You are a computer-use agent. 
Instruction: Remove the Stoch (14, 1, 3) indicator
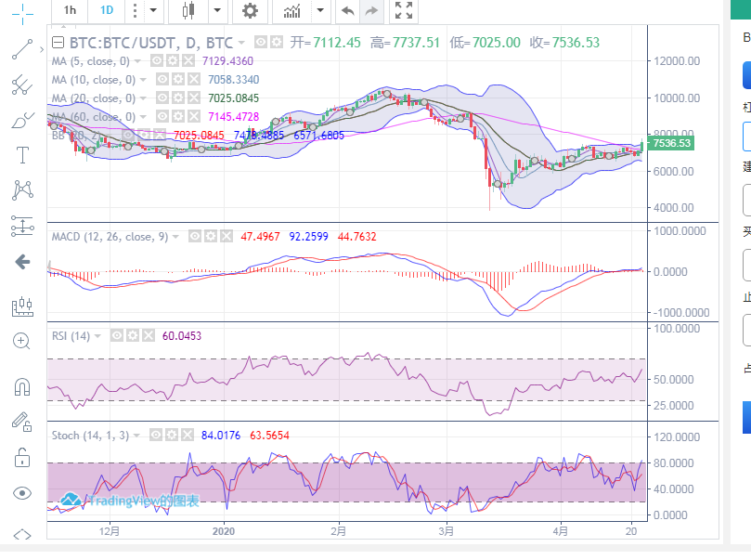pos(188,435)
